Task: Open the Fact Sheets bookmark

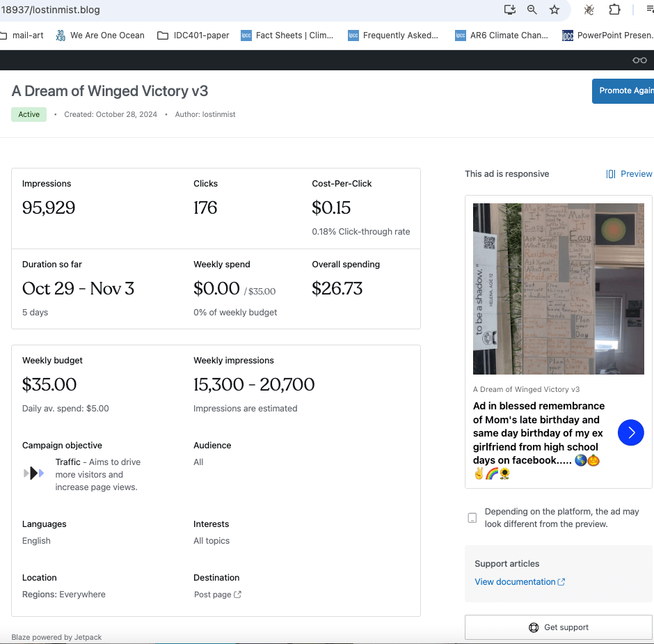Action: coord(287,36)
